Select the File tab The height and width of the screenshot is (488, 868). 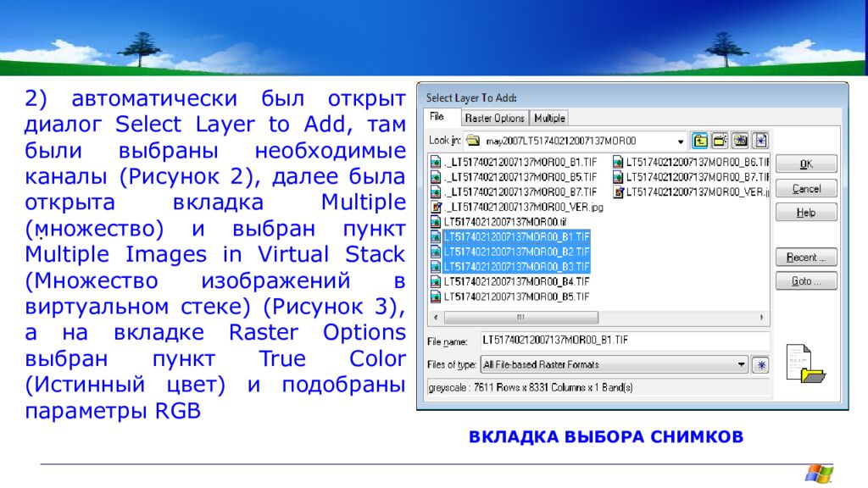click(437, 117)
